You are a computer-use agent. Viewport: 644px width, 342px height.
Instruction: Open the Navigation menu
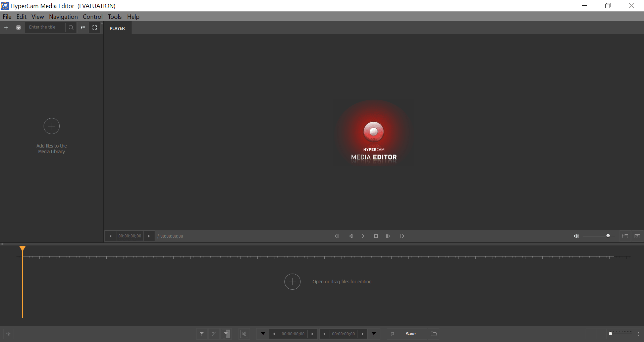(x=63, y=17)
